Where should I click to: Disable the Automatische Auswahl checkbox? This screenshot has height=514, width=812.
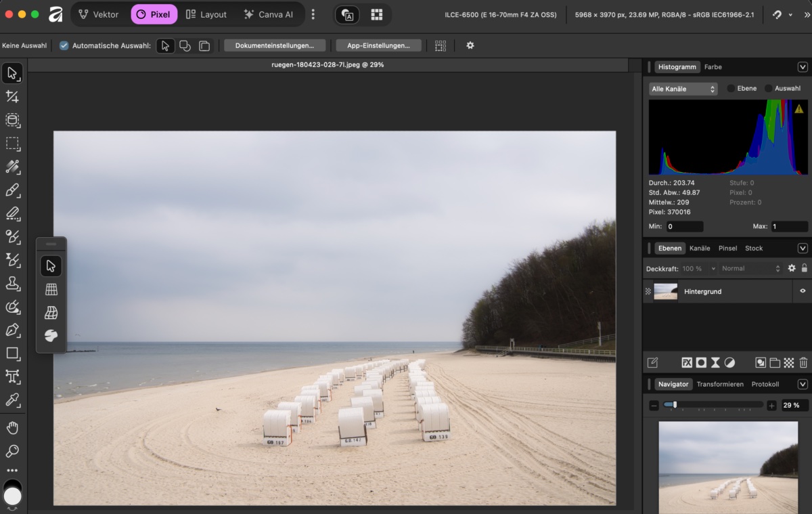click(x=63, y=45)
